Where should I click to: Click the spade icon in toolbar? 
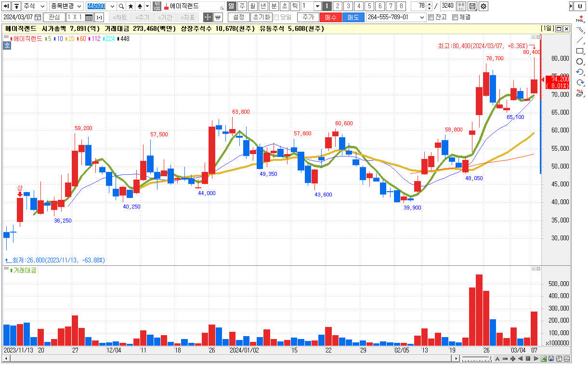tap(140, 6)
